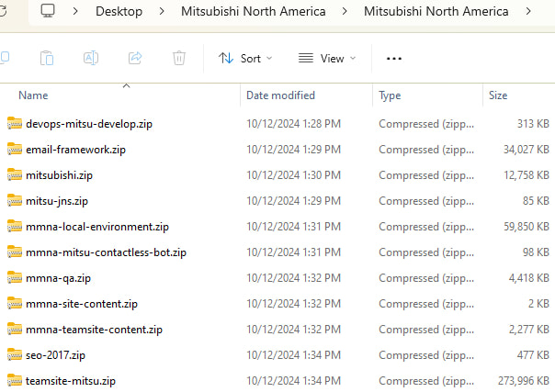Click the 34,027 KB size value
Image resolution: width=555 pixels, height=392 pixels.
pos(527,150)
